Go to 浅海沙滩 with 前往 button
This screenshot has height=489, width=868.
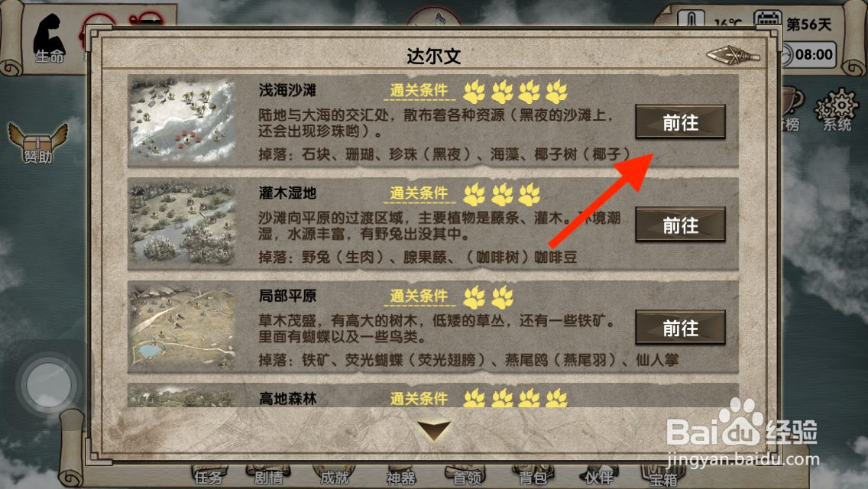(x=680, y=121)
